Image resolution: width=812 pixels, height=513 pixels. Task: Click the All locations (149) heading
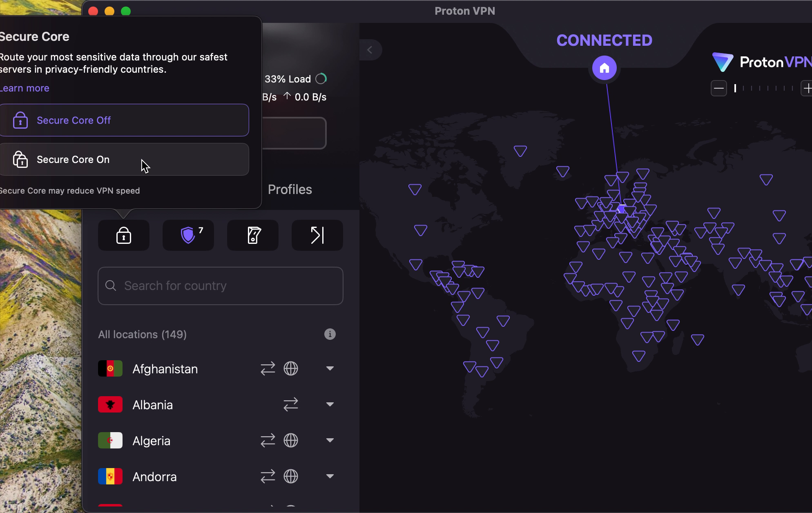tap(142, 335)
